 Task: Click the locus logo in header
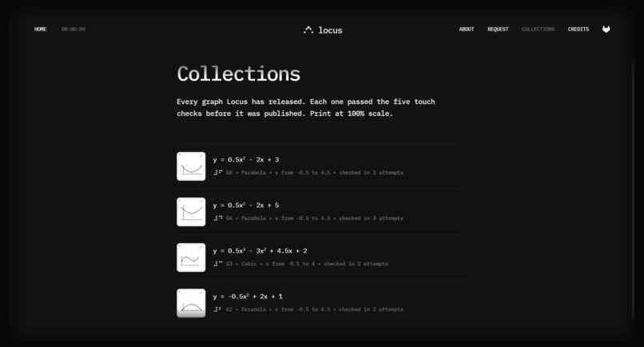click(x=323, y=30)
